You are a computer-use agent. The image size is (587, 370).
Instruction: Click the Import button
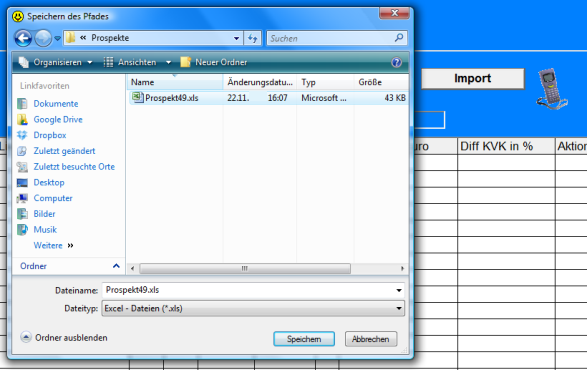tap(473, 78)
